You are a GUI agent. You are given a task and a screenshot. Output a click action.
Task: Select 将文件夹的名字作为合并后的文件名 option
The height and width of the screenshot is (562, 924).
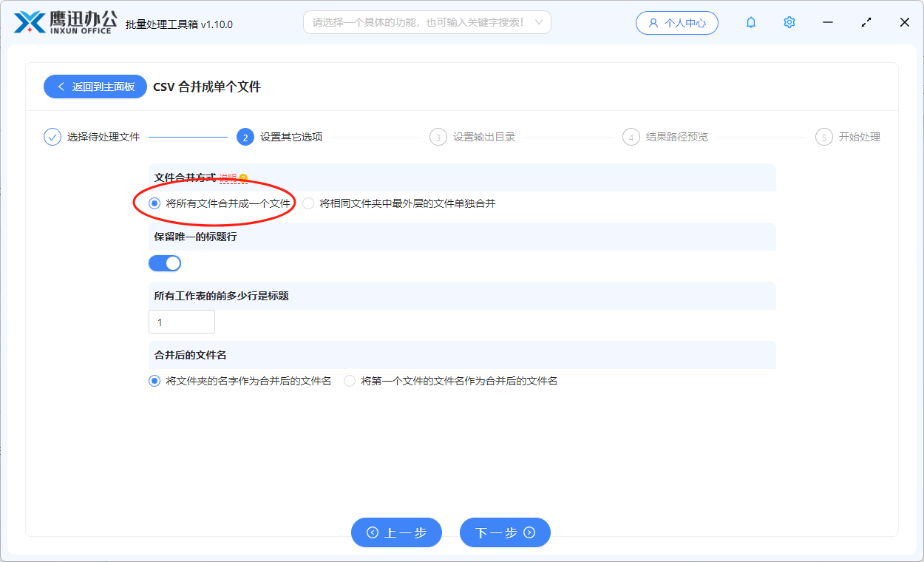coord(154,380)
